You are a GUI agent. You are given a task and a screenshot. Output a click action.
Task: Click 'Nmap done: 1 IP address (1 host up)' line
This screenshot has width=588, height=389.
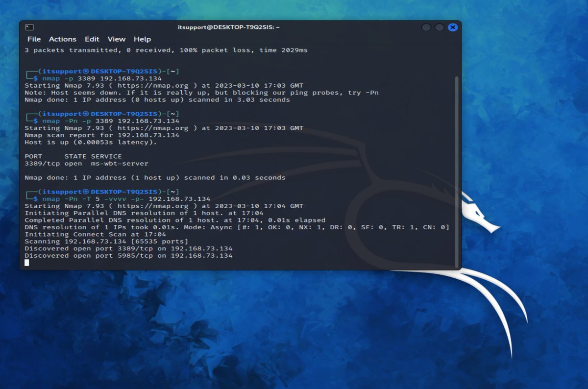[155, 178]
